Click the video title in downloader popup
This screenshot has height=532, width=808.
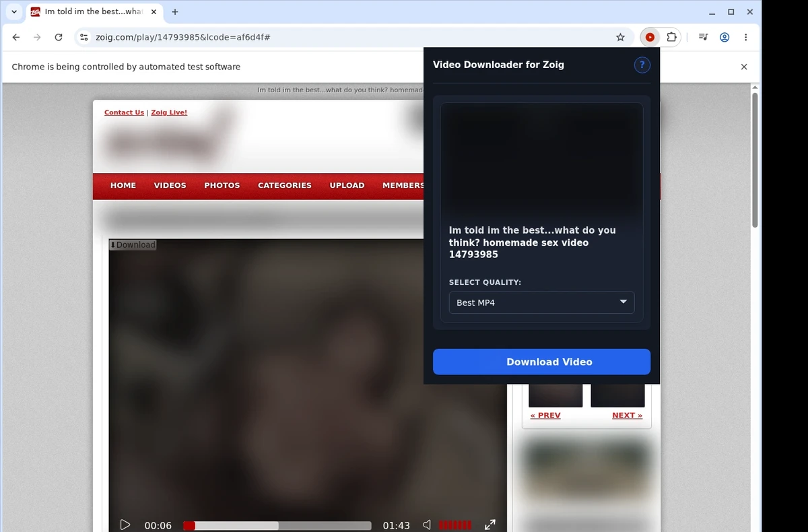(x=533, y=242)
